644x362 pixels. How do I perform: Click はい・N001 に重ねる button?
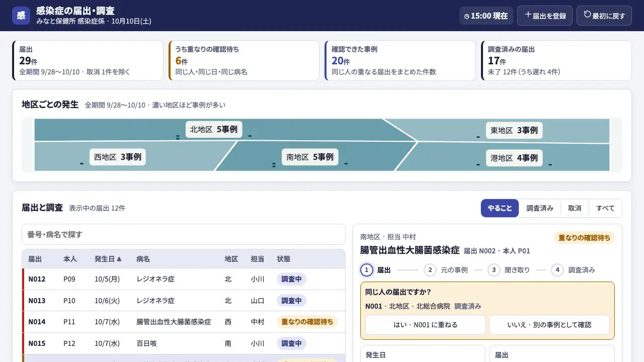click(426, 325)
